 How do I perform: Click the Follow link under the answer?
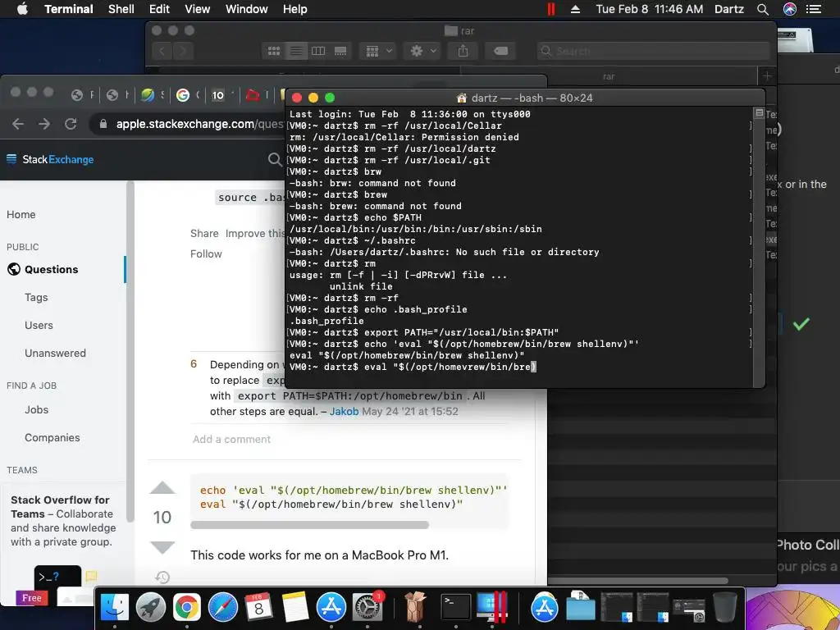(206, 254)
